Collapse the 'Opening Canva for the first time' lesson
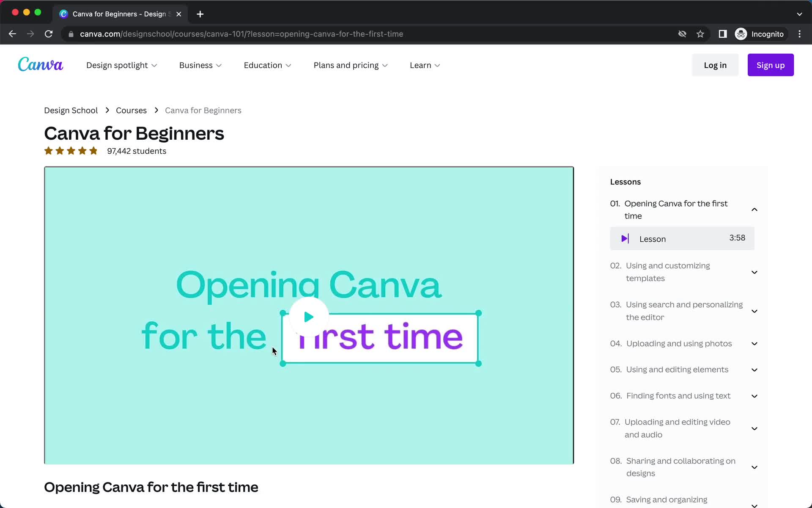 pos(754,209)
